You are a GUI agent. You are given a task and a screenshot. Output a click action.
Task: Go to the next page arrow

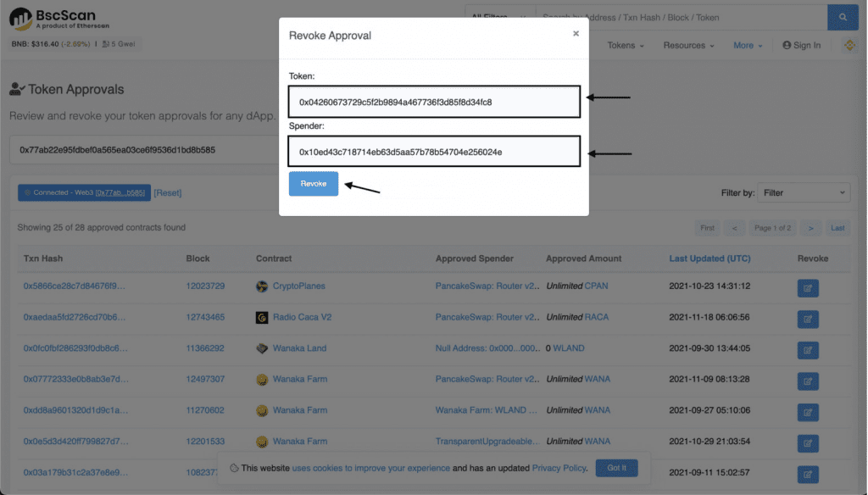point(810,228)
